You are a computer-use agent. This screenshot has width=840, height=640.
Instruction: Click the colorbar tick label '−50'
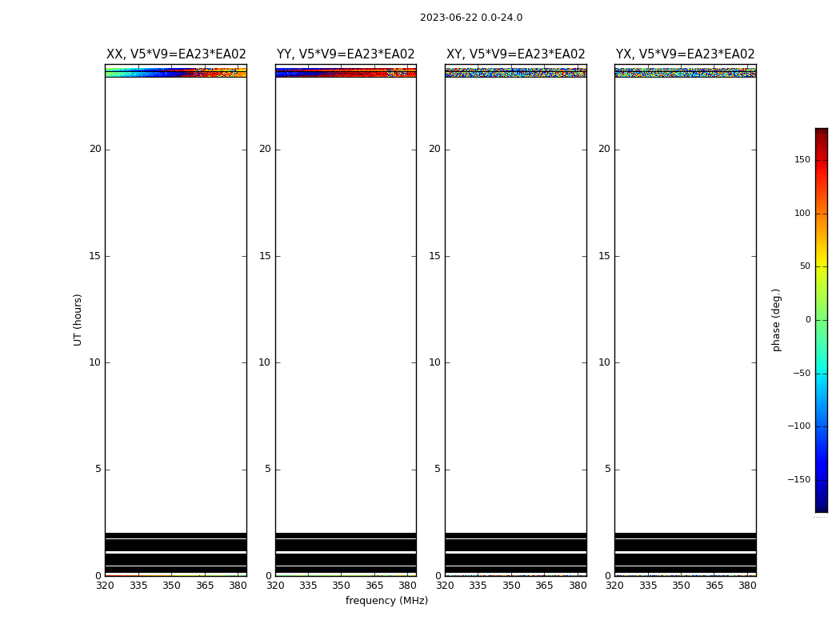pyautogui.click(x=802, y=373)
